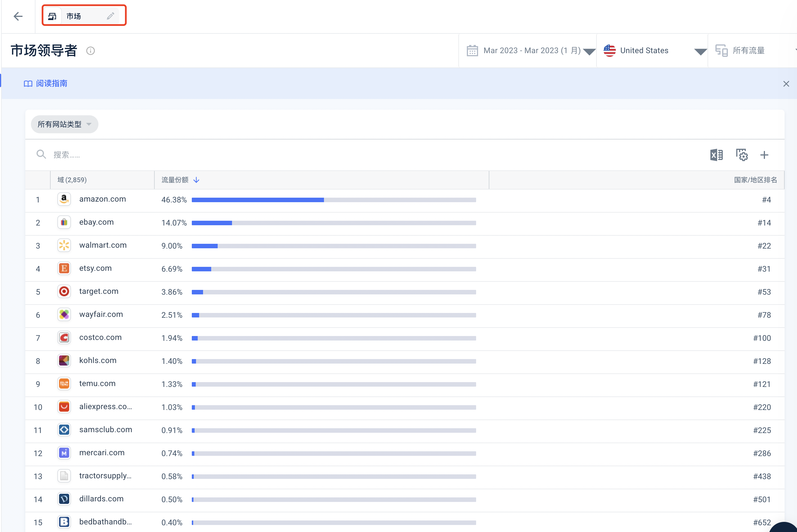Image resolution: width=797 pixels, height=532 pixels.
Task: Edit market name with pencil icon
Action: click(x=111, y=16)
